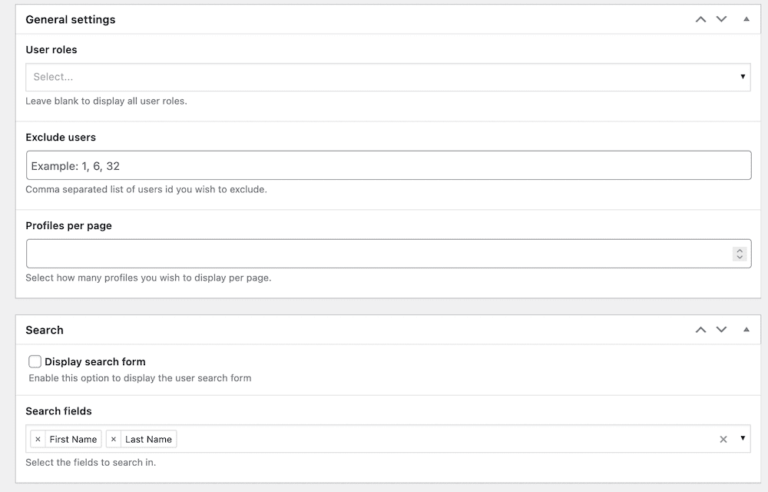Enable the Display search form checkbox

pos(35,362)
